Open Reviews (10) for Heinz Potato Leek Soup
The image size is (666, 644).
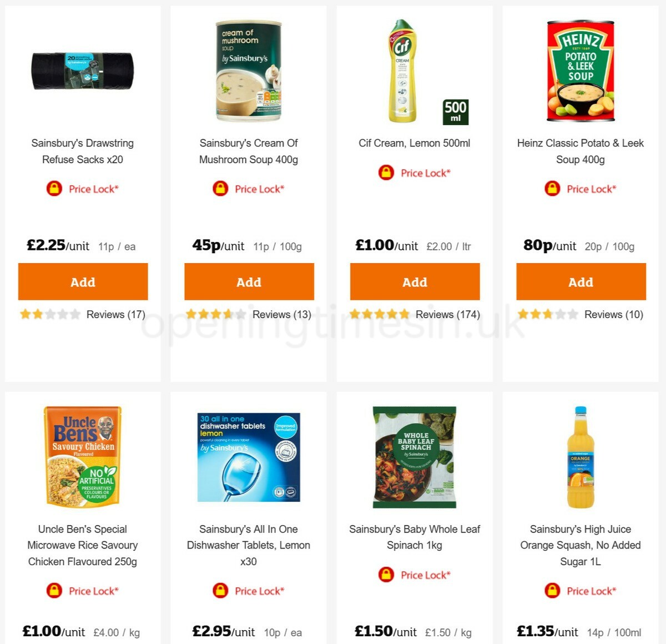613,314
